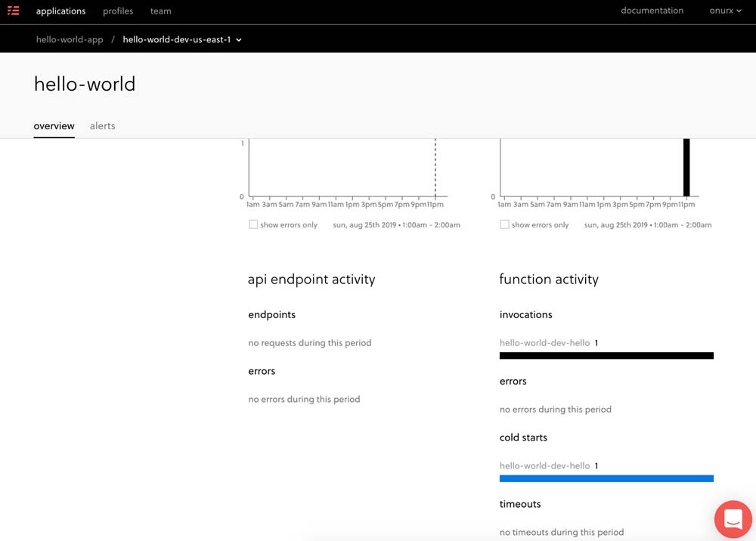Screen dimensions: 756x541
Task: Open the team page
Action: 160,11
